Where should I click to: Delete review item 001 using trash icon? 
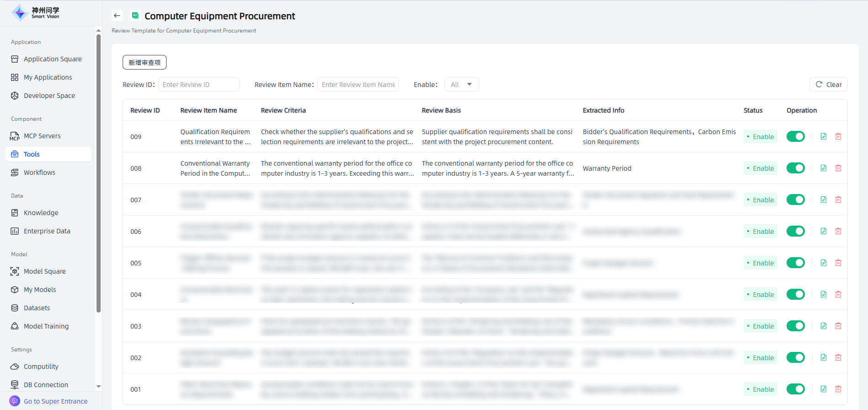tap(838, 389)
